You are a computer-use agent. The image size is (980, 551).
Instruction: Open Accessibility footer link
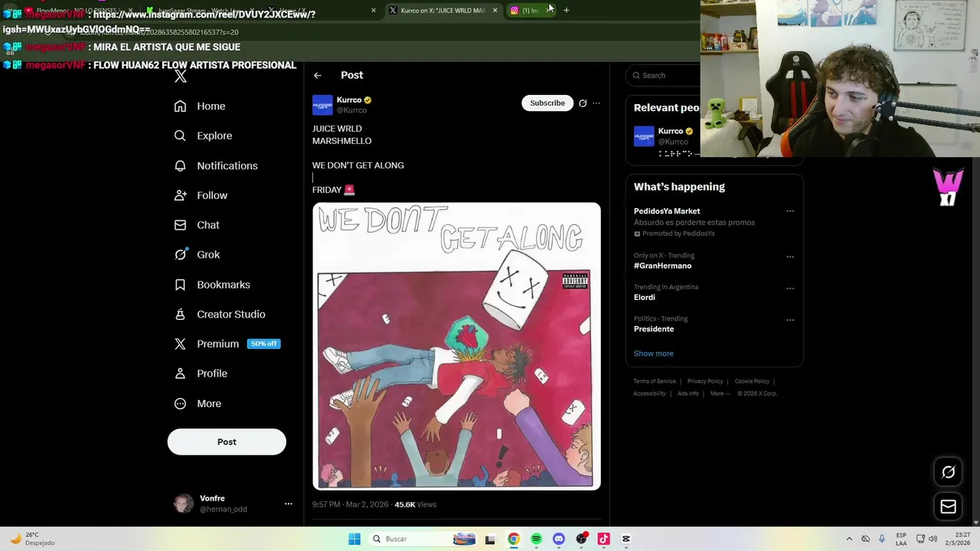click(x=649, y=393)
